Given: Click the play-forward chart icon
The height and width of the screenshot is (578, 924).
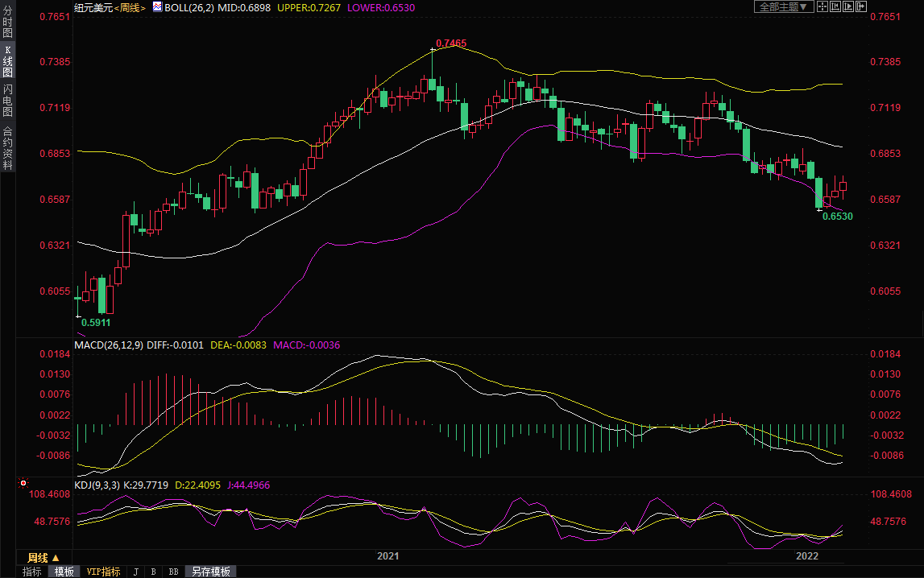Looking at the screenshot, I should click(848, 6).
